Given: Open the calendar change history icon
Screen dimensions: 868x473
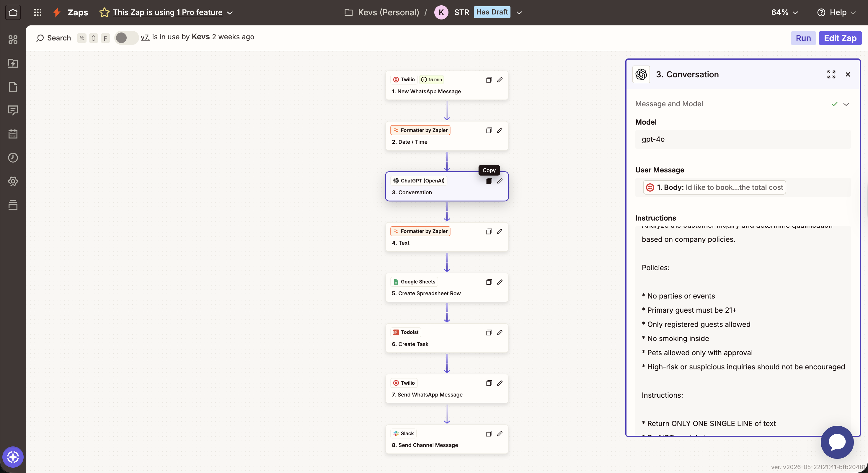Looking at the screenshot, I should pyautogui.click(x=13, y=134).
